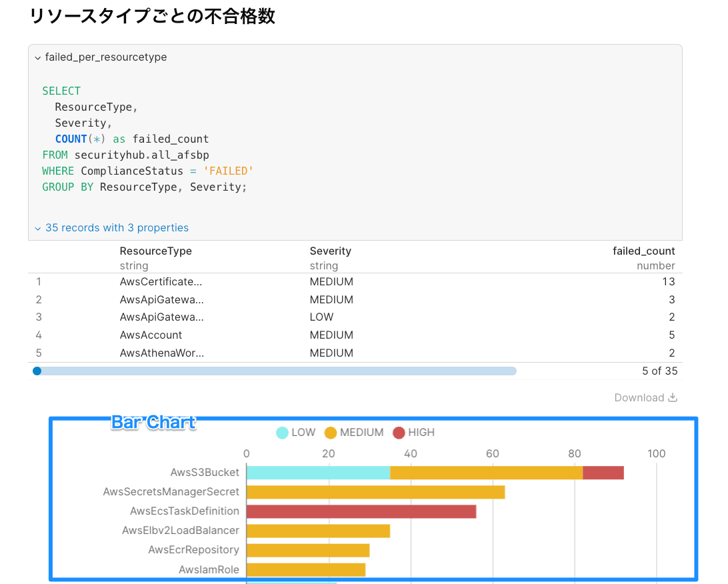Click the table pagination slider handle
Viewport: 728px width, 584px height.
pyautogui.click(x=37, y=371)
